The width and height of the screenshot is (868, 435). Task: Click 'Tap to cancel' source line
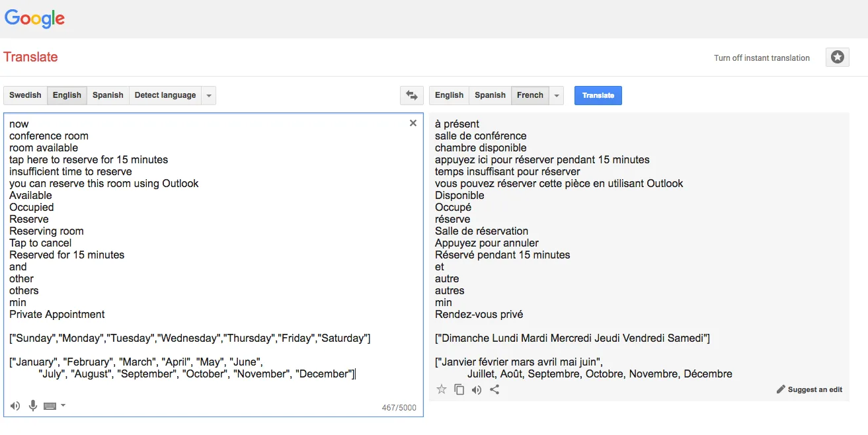click(40, 243)
